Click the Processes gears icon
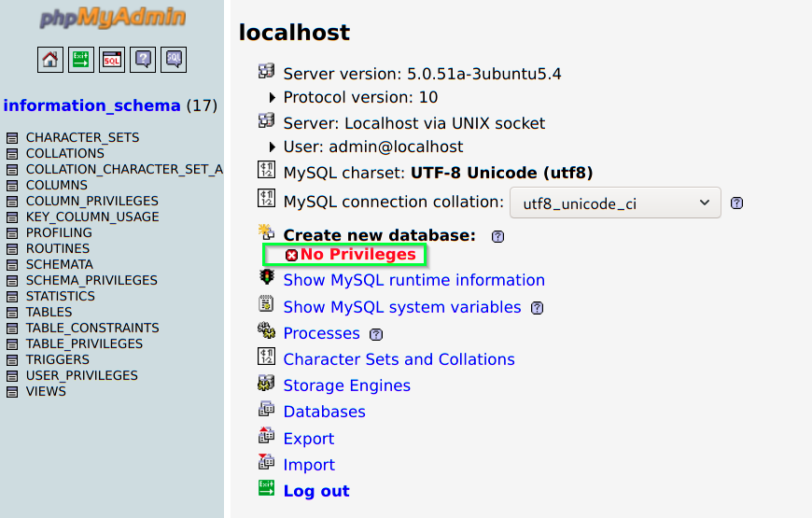This screenshot has height=518, width=812. coord(266,330)
